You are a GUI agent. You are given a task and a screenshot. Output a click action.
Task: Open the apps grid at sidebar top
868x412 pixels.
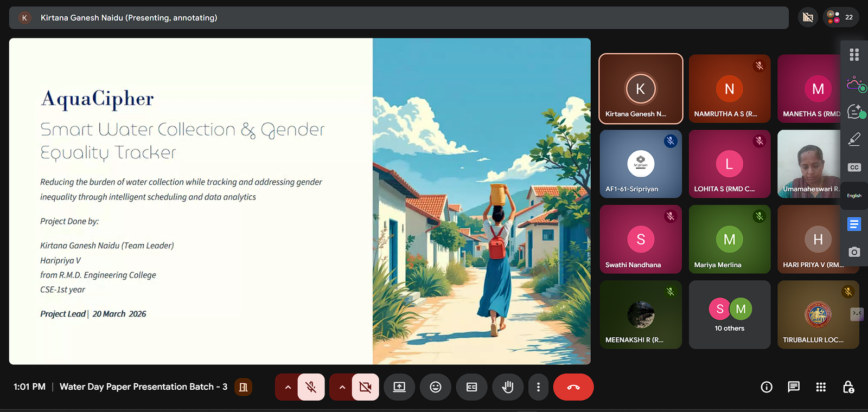(x=854, y=55)
